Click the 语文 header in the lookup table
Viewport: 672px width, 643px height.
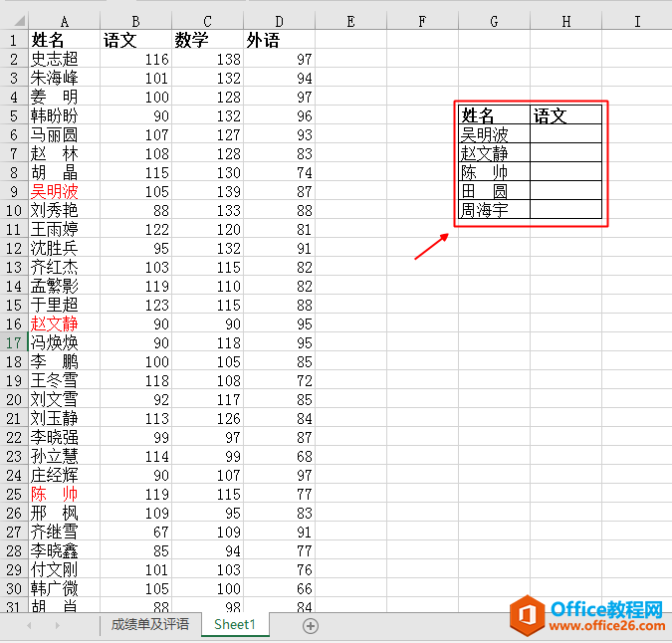tap(565, 115)
